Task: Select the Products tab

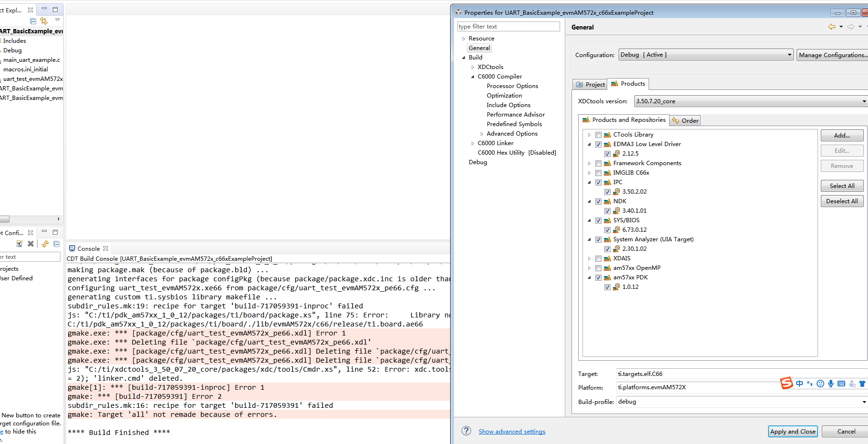Action: pyautogui.click(x=628, y=84)
